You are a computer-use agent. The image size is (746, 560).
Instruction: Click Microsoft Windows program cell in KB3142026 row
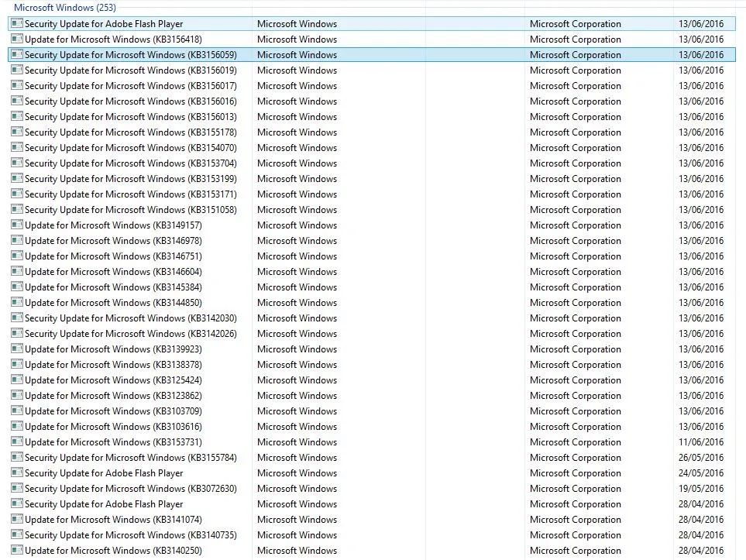point(297,334)
